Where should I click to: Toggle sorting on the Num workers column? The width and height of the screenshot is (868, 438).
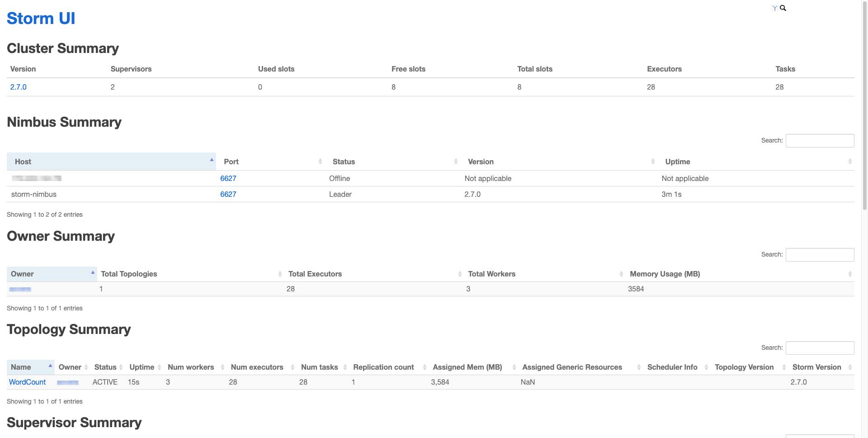(222, 367)
